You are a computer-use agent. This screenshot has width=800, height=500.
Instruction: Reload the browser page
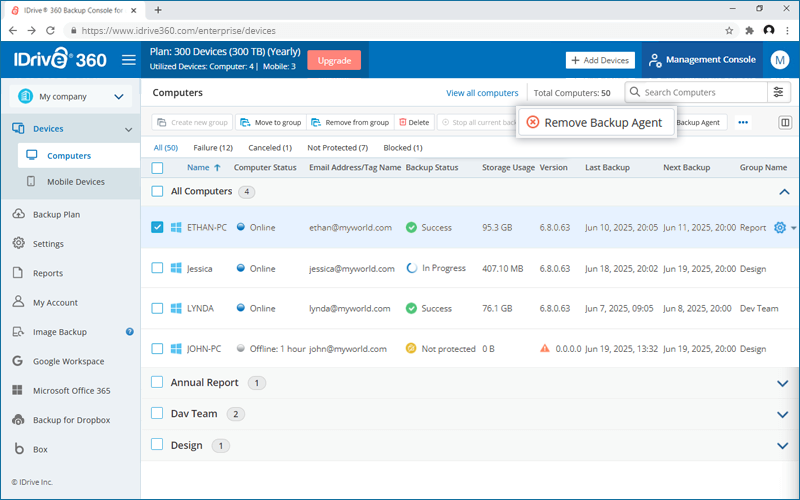[50, 31]
